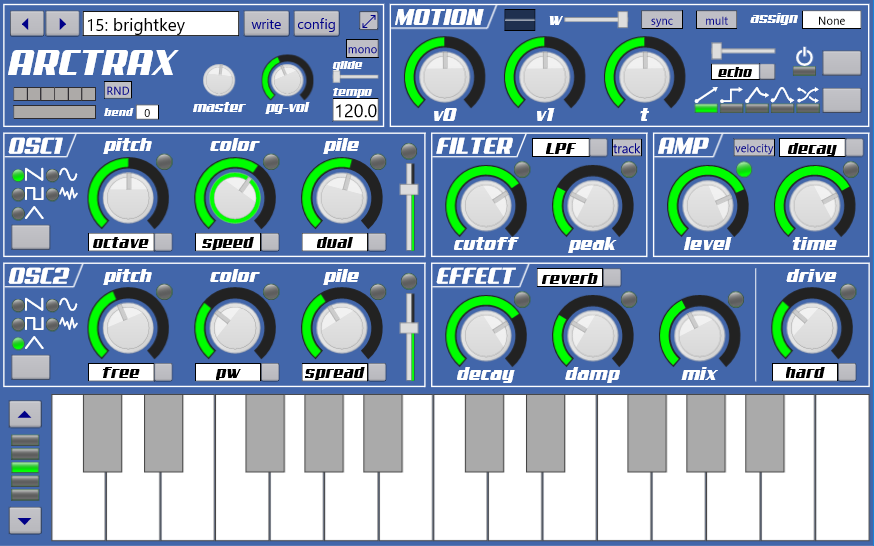Open OSC2 pile mode 'spread' dropdown
The width and height of the screenshot is (874, 546).
point(344,372)
